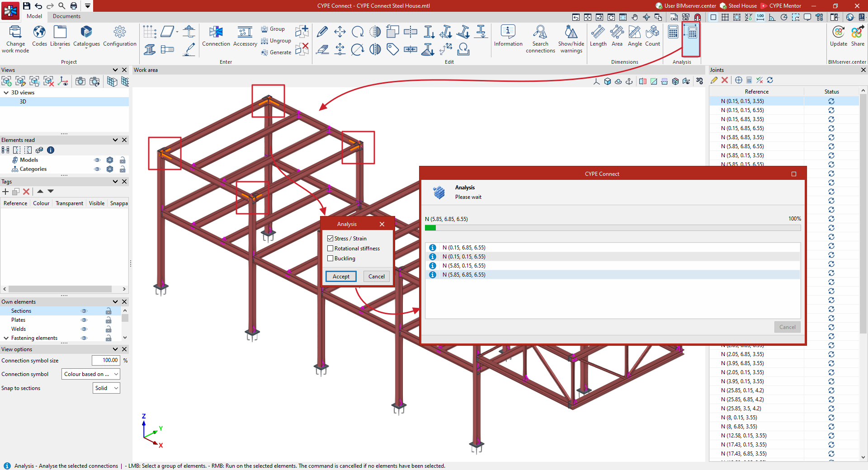Switch to the Model tab
This screenshot has height=470, width=868.
[x=34, y=16]
